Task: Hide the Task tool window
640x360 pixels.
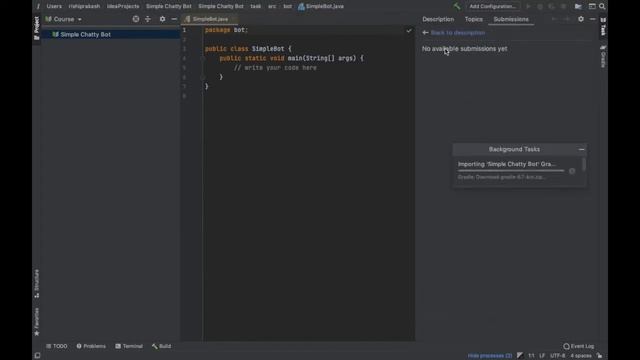Action: click(593, 19)
